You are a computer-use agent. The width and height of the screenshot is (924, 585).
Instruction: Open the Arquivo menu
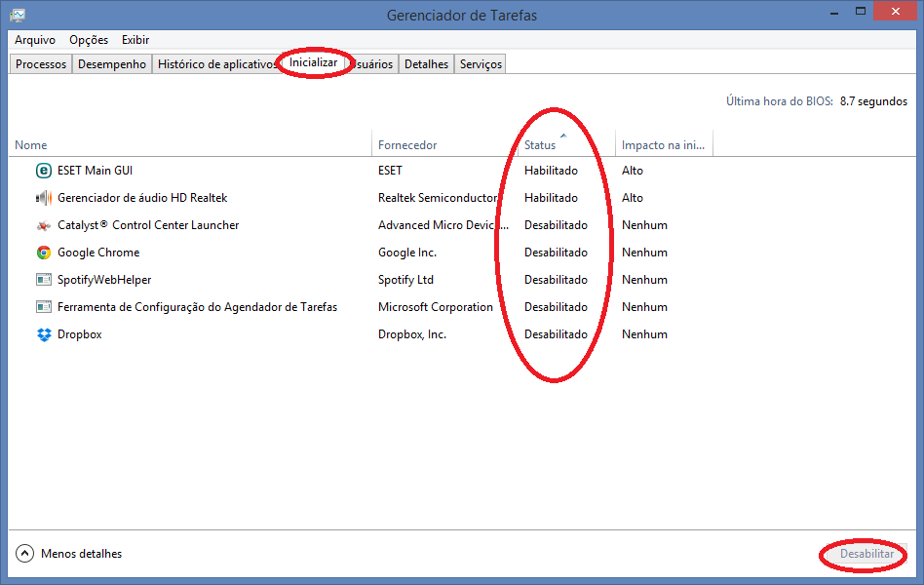35,40
